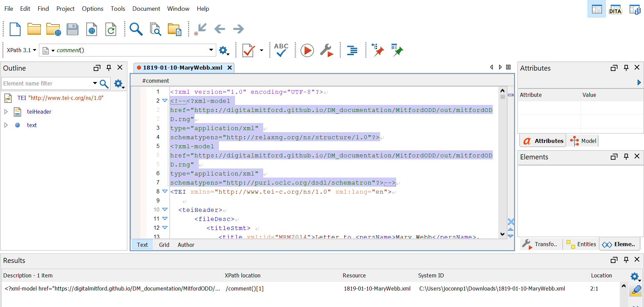The width and height of the screenshot is (644, 307).
Task: Navigate forward with the right arrow
Action: coord(238,29)
